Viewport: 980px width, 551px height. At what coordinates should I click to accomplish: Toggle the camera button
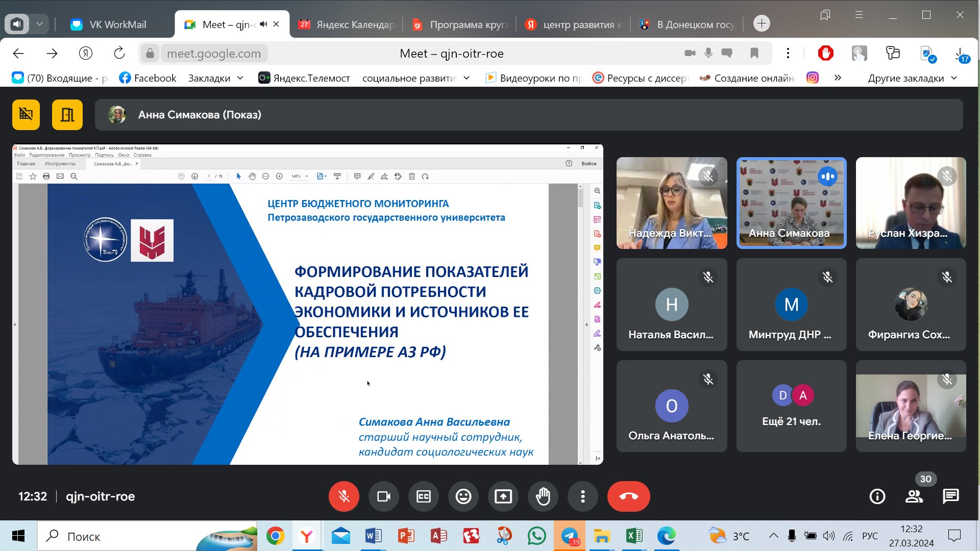tap(383, 496)
